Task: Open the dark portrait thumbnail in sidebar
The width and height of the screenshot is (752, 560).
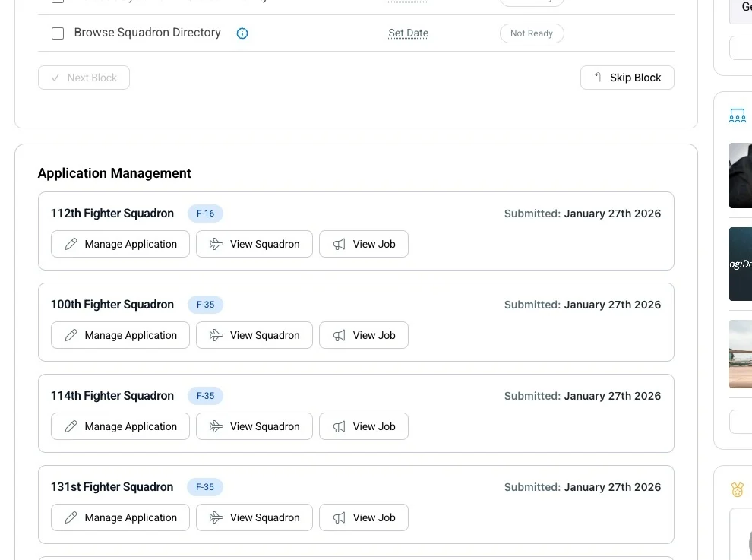Action: coord(741,176)
